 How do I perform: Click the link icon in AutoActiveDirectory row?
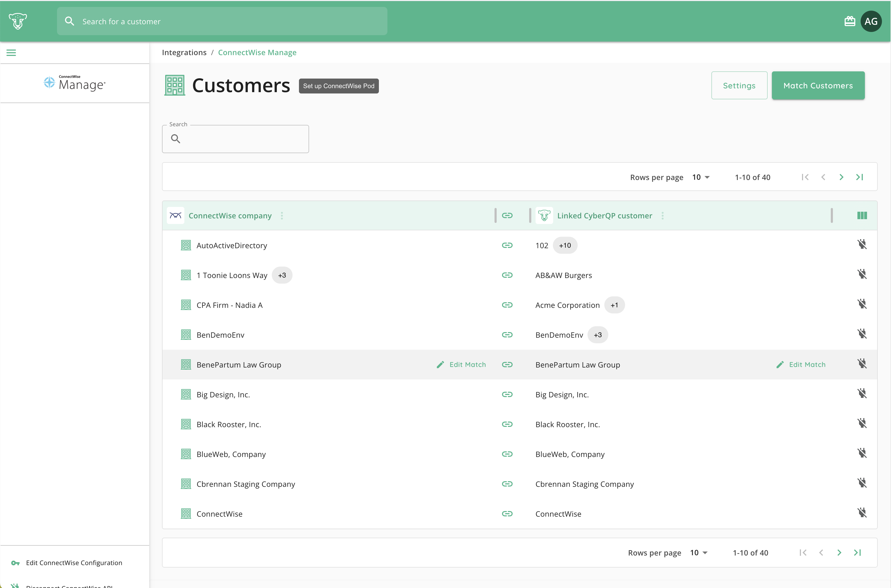[x=507, y=245]
